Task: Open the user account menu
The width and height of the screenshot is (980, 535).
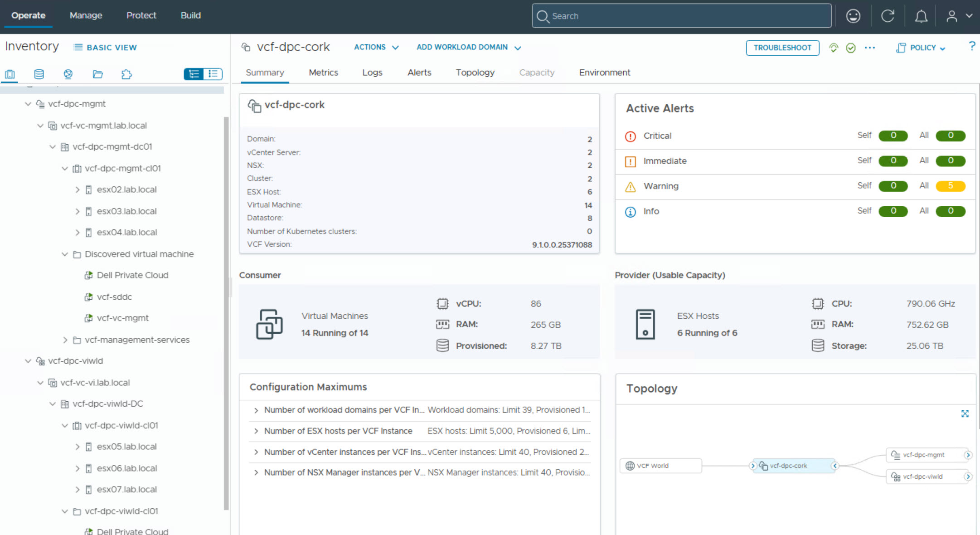Action: (959, 16)
